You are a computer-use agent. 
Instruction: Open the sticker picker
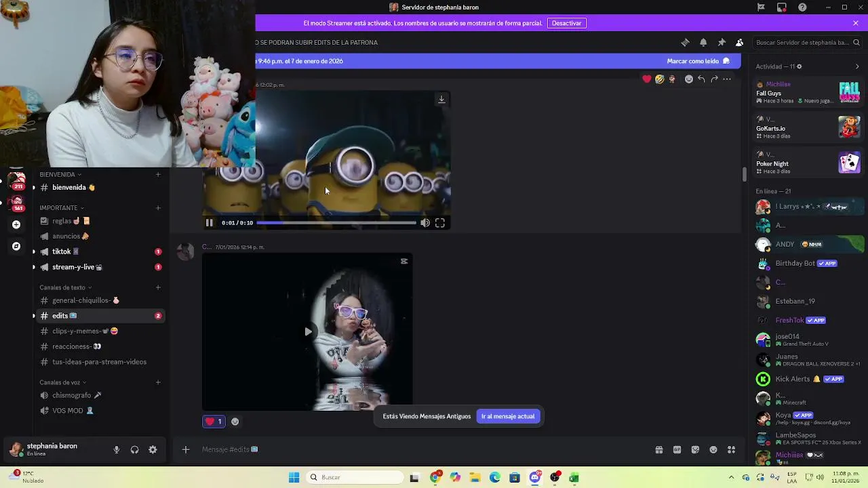click(x=695, y=449)
